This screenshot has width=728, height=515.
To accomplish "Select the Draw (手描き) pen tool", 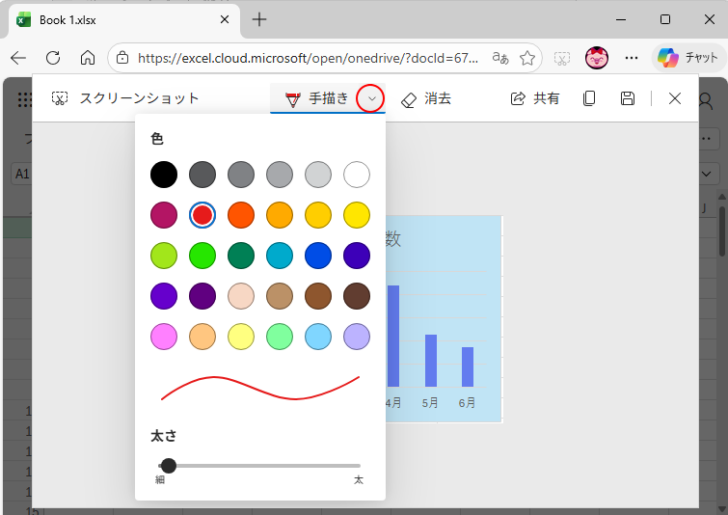I will (x=317, y=98).
